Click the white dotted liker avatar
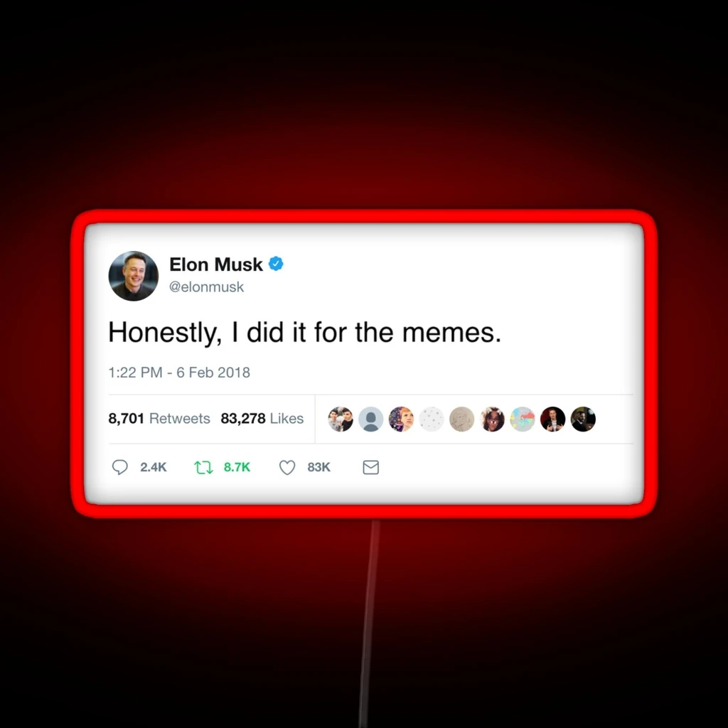This screenshot has width=728, height=728. pyautogui.click(x=432, y=419)
